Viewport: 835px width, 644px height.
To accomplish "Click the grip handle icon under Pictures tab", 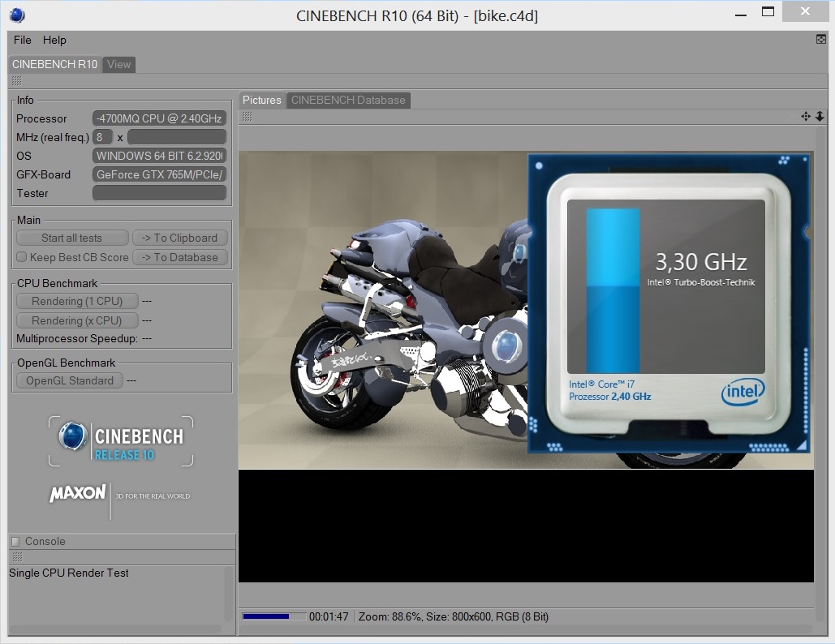I will (x=247, y=117).
